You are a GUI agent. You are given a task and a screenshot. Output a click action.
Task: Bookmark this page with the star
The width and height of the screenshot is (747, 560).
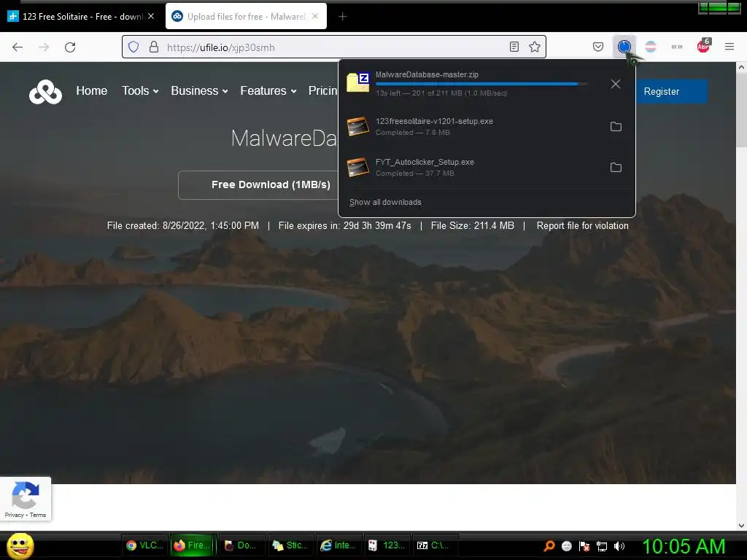pyautogui.click(x=535, y=47)
